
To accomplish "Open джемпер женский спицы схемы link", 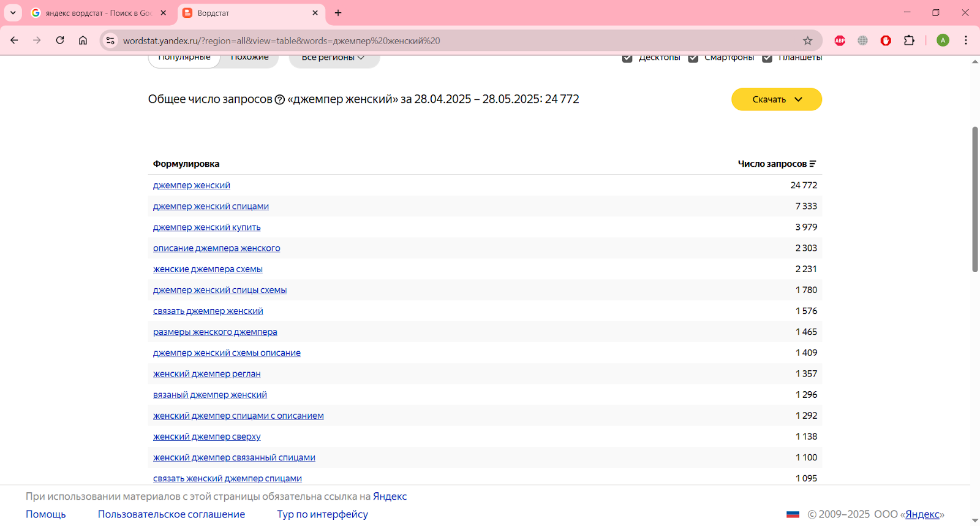I will 220,290.
